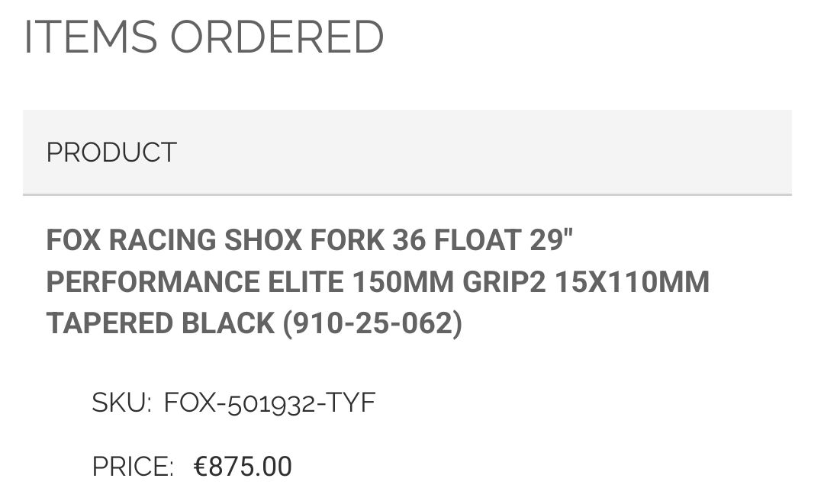Click the ITEMS ORDERED heading
The width and height of the screenshot is (824, 504).
(x=204, y=37)
